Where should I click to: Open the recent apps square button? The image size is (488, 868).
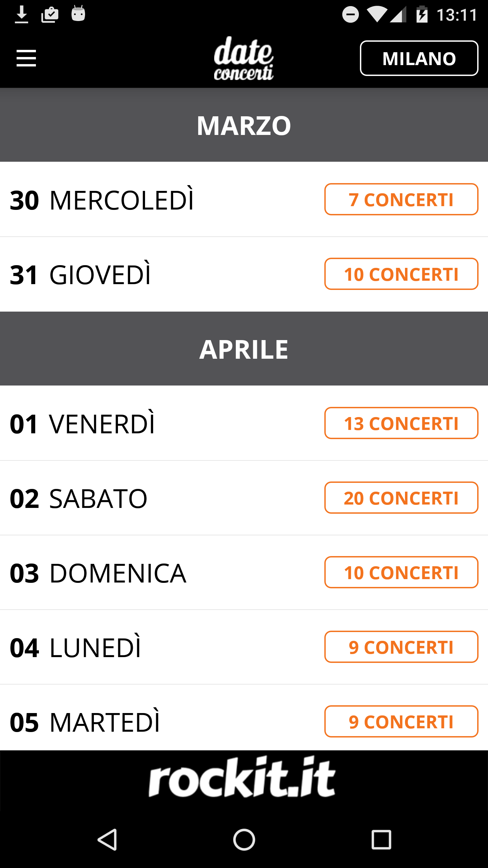(381, 840)
